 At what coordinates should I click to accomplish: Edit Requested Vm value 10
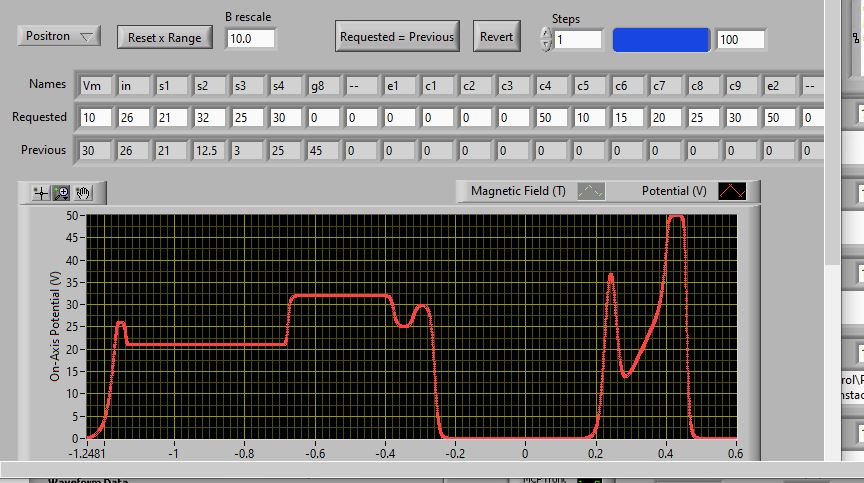[96, 117]
